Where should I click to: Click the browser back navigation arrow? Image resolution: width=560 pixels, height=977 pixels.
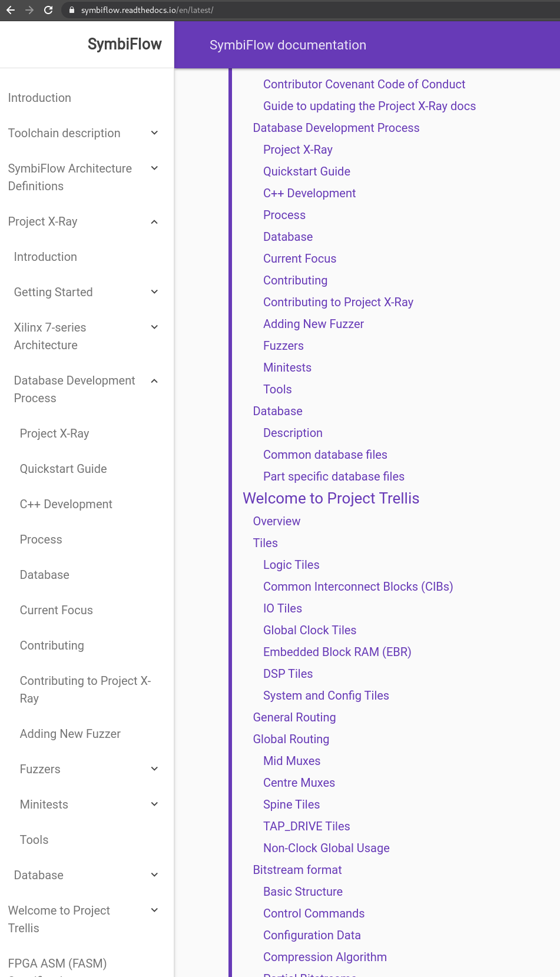tap(10, 9)
